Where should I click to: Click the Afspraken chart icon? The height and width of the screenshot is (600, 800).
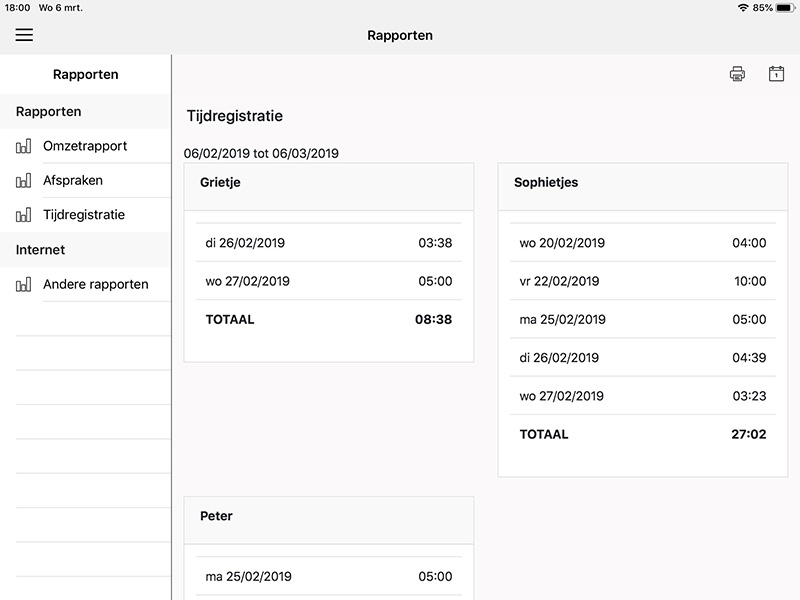pos(23,181)
